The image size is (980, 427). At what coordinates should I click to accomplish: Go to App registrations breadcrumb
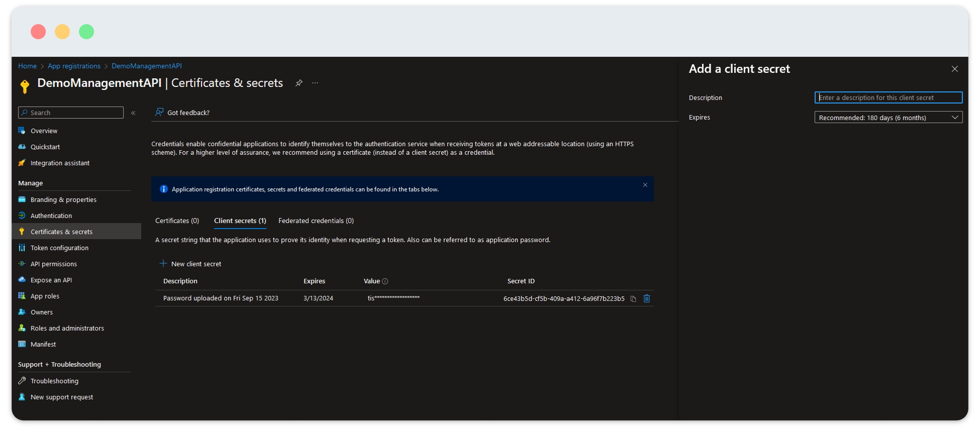tap(74, 66)
